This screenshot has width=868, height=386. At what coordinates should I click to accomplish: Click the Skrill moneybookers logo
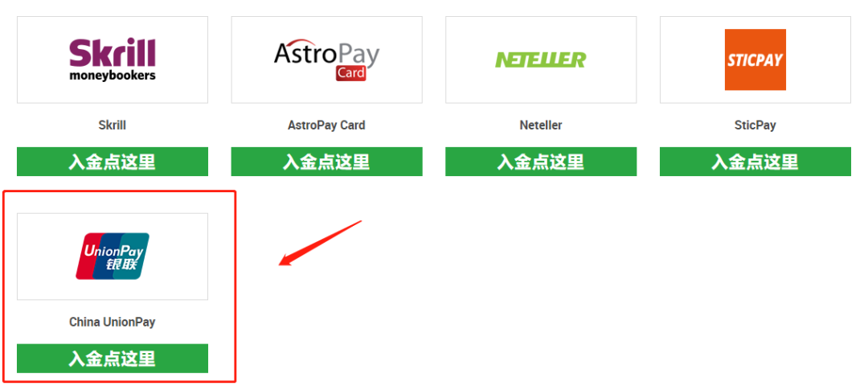[113, 60]
